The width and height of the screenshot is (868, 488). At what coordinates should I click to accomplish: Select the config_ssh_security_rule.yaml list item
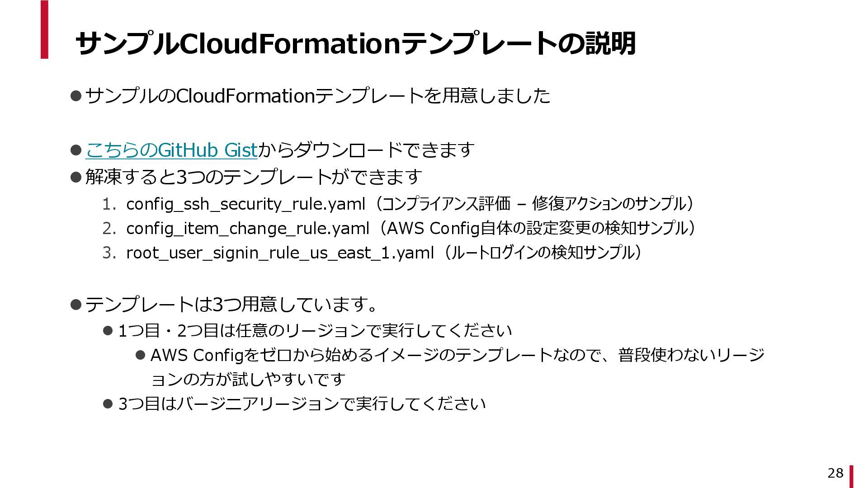[398, 204]
